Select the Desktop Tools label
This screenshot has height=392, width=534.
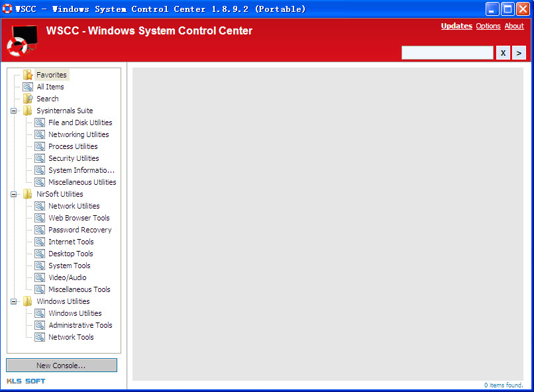(71, 254)
